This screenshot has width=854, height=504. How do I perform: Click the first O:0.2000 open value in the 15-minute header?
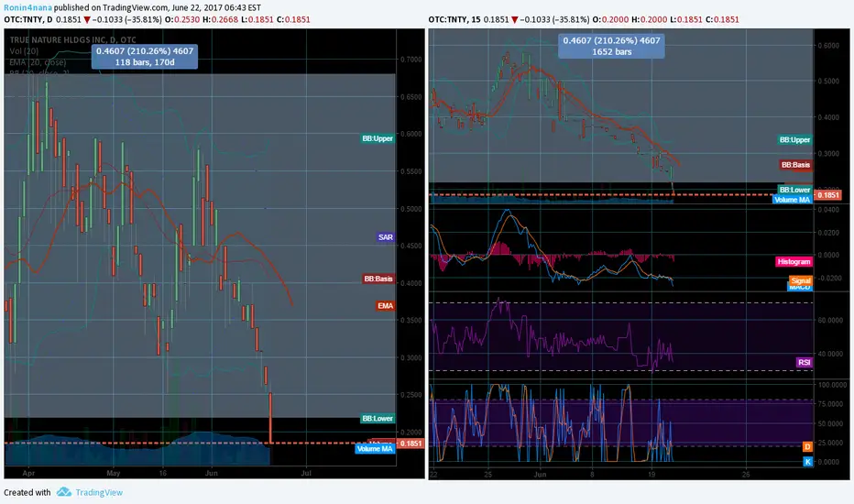(x=610, y=19)
